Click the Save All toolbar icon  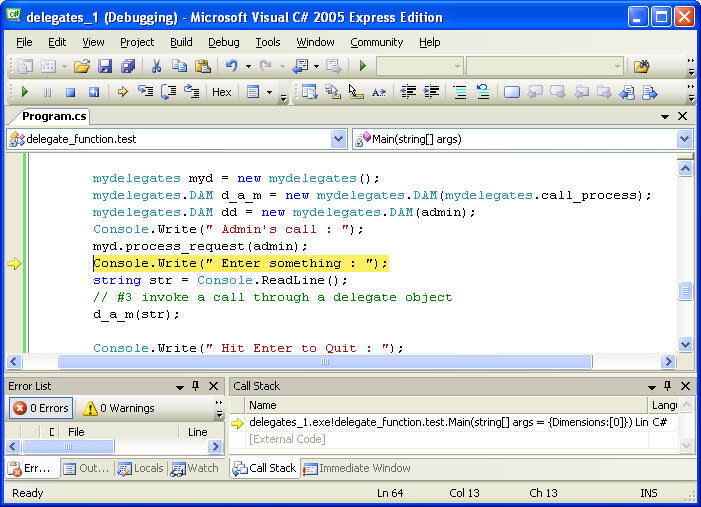tap(128, 66)
